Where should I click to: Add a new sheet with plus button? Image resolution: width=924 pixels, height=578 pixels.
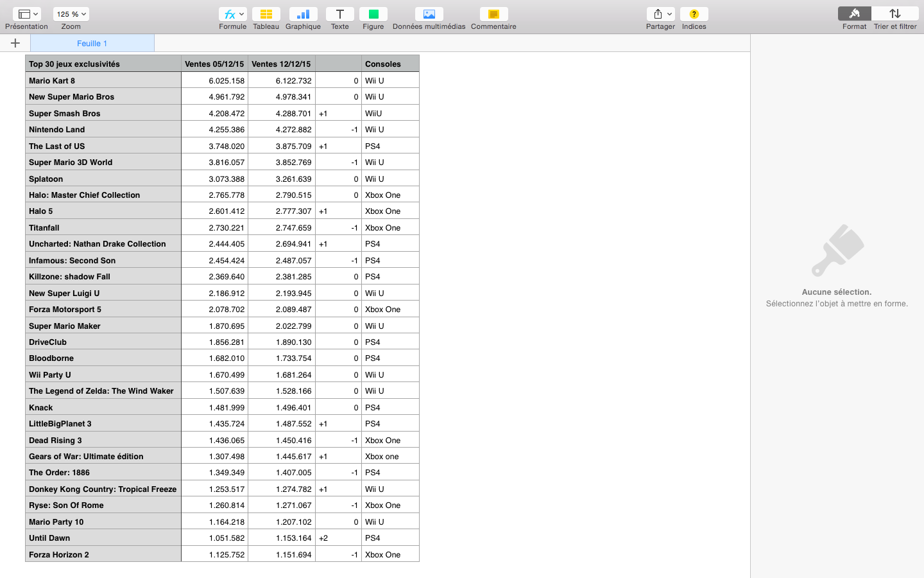(x=15, y=43)
